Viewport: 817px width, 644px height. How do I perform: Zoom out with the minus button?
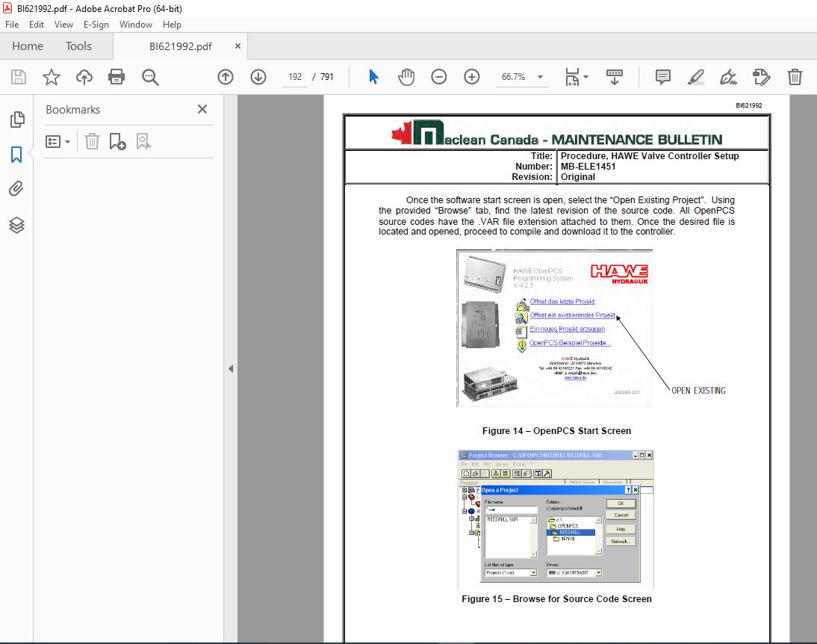click(x=438, y=77)
